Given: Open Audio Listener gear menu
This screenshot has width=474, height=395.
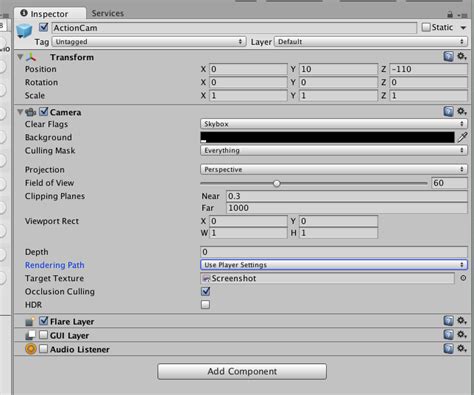Looking at the screenshot, I should coord(462,349).
